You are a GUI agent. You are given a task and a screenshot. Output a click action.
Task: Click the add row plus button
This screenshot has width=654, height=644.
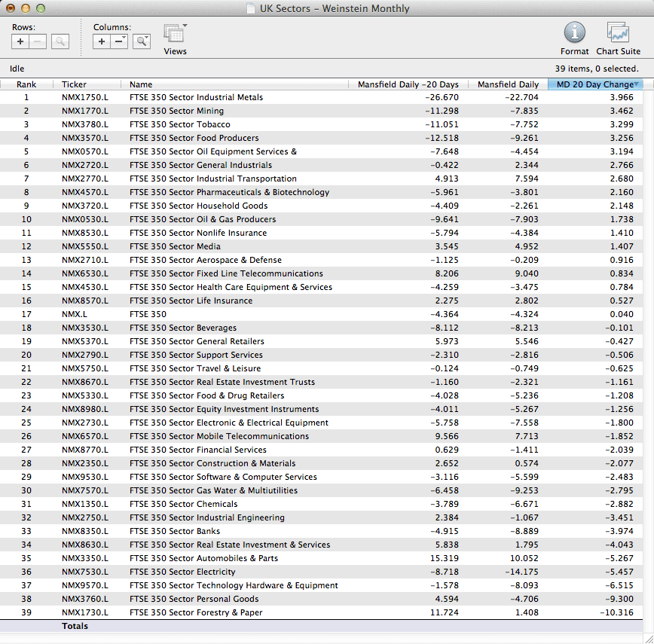pos(21,42)
